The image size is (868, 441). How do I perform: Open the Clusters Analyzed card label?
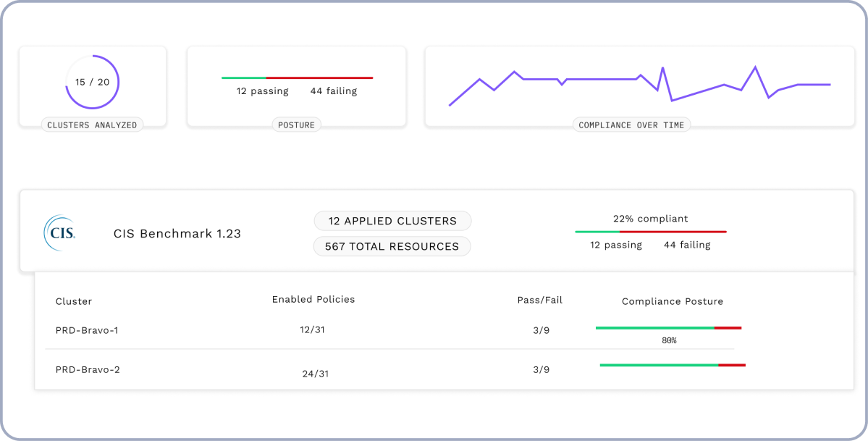[x=92, y=125]
